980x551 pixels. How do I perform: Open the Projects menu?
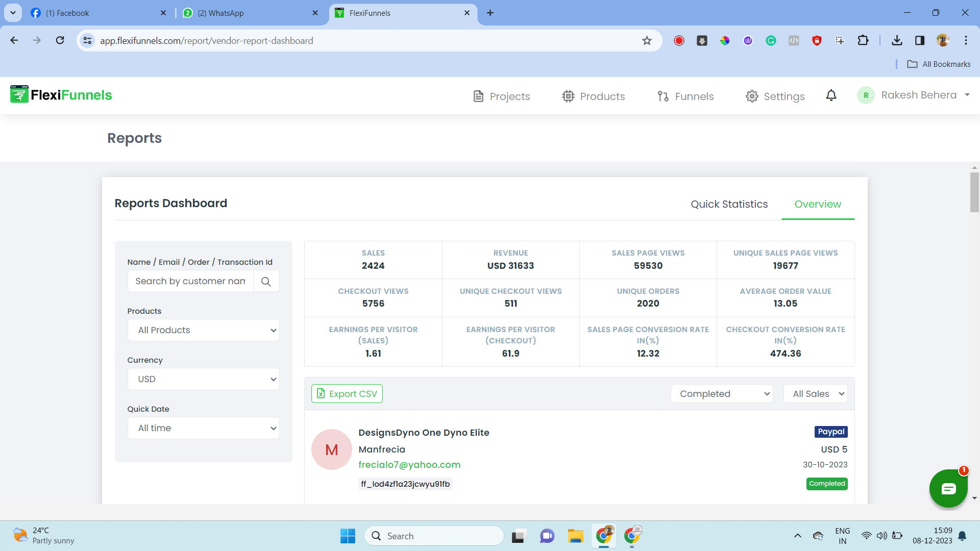coord(501,96)
